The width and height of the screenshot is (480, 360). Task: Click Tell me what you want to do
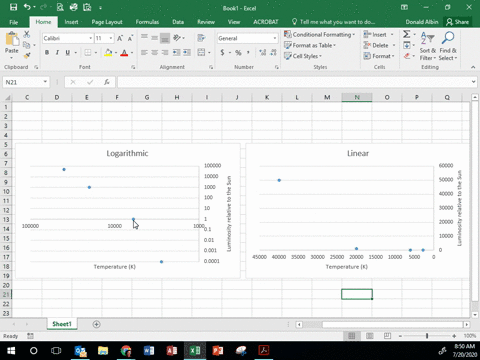(x=333, y=22)
